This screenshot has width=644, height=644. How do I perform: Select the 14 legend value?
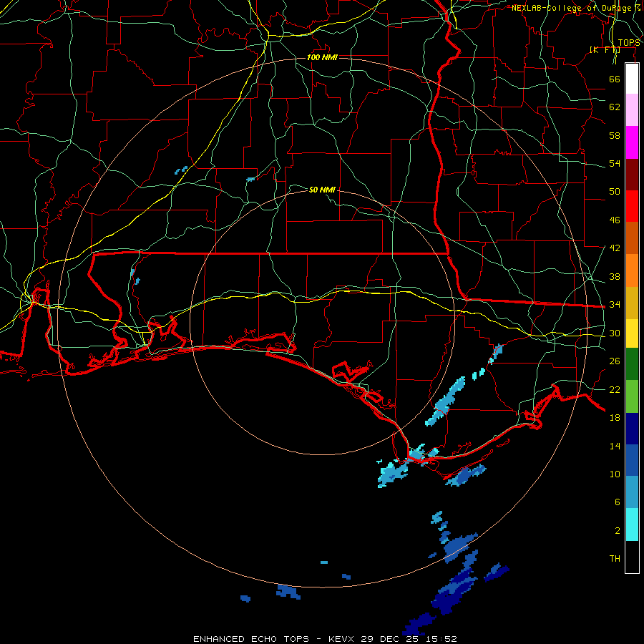[x=615, y=446]
